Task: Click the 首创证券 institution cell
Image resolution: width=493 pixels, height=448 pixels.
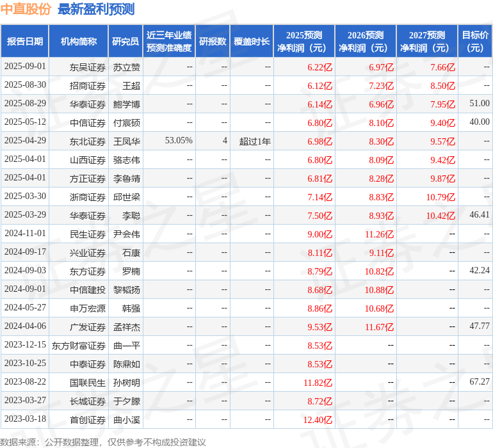Action: (88, 420)
